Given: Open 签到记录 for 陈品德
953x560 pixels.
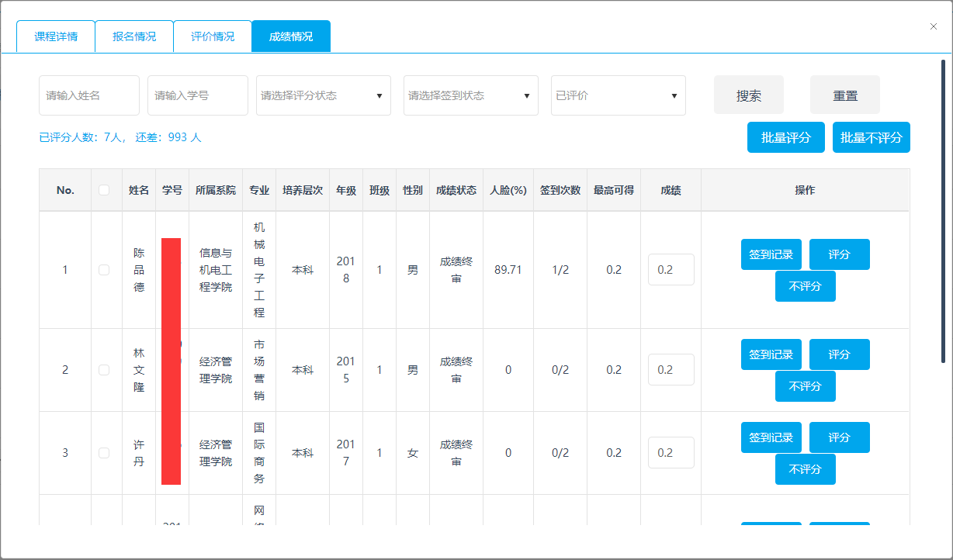Looking at the screenshot, I should [771, 254].
